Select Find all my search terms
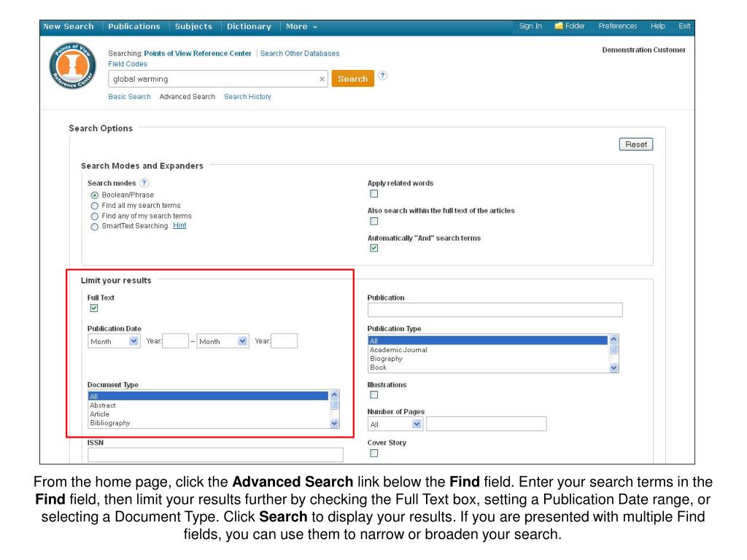Viewport: 747px width, 560px height. (94, 206)
